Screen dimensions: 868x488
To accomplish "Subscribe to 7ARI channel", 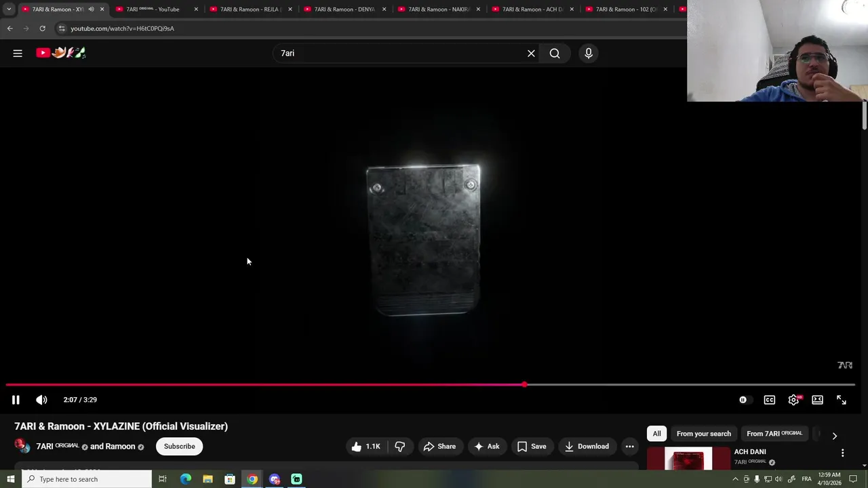I will (x=179, y=446).
